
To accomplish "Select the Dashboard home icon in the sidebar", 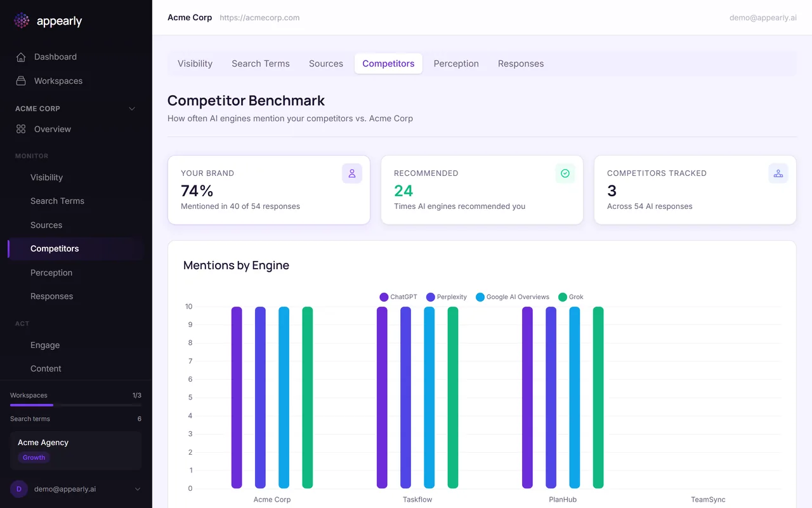I will (x=21, y=57).
